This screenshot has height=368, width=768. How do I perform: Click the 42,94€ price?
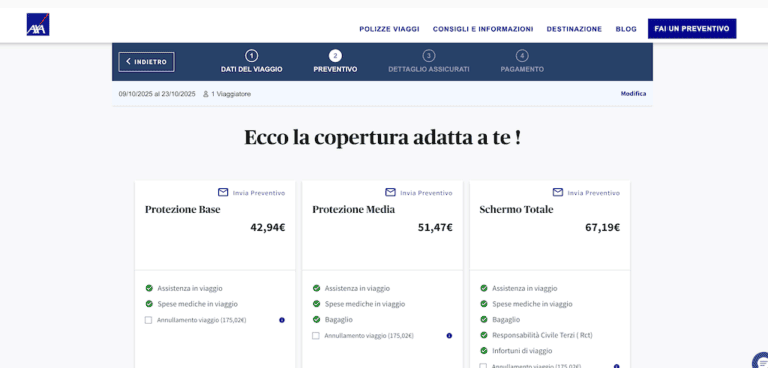click(x=267, y=227)
